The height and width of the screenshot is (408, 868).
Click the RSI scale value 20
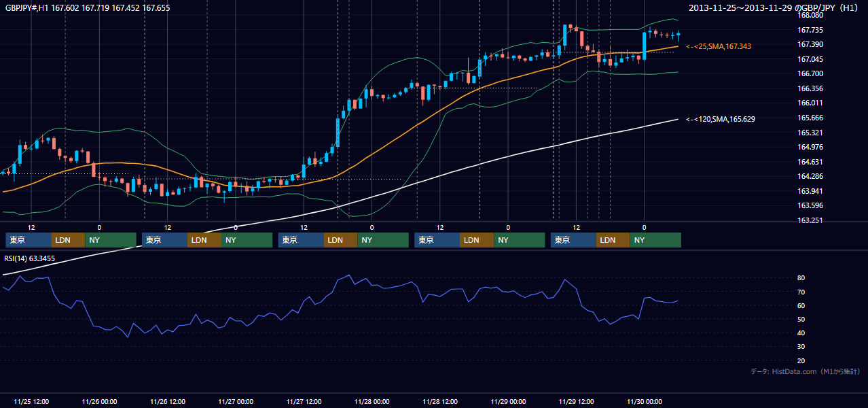point(801,360)
